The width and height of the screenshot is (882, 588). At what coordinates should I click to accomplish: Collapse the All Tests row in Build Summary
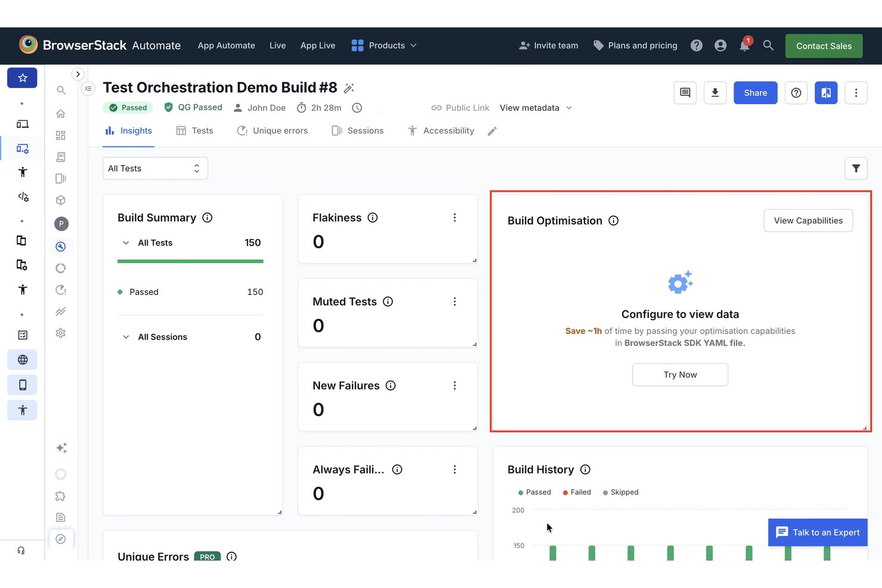126,243
